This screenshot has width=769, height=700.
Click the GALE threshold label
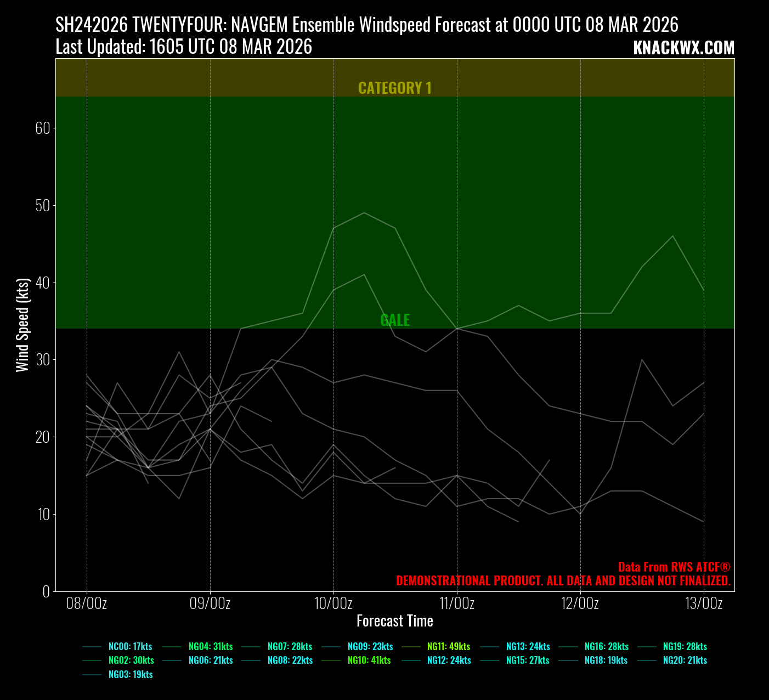tap(395, 320)
